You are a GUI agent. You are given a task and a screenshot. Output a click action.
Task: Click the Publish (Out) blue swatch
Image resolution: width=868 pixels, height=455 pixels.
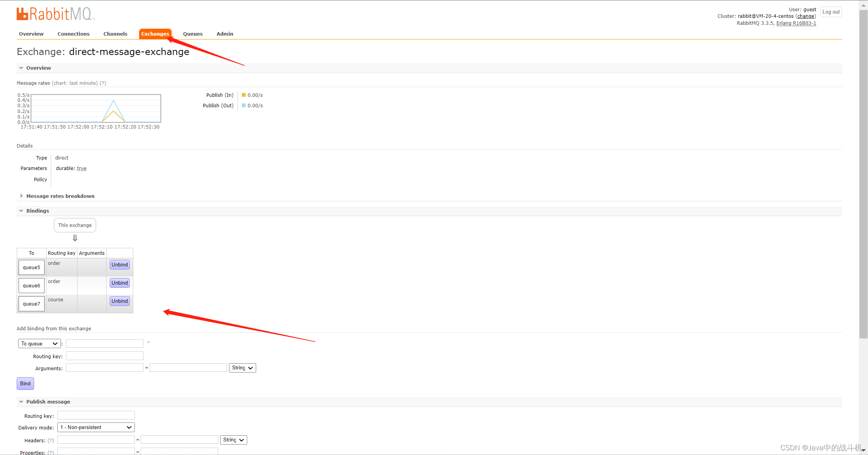(x=244, y=105)
